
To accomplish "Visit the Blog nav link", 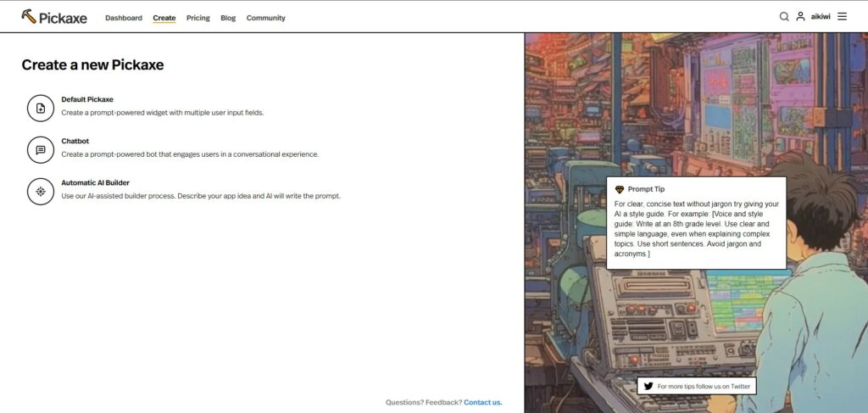I will 228,18.
